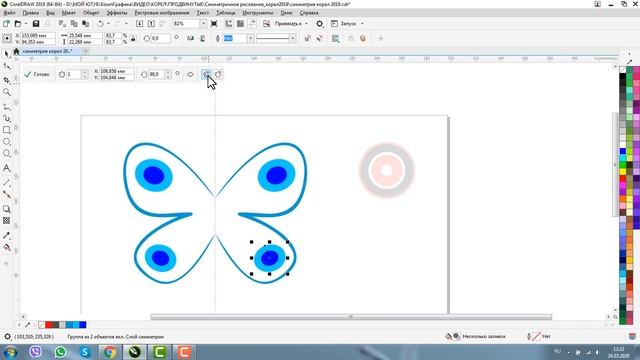640x360 pixels.
Task: Toggle the lock ratio padlock
Action: pyautogui.click(x=133, y=38)
